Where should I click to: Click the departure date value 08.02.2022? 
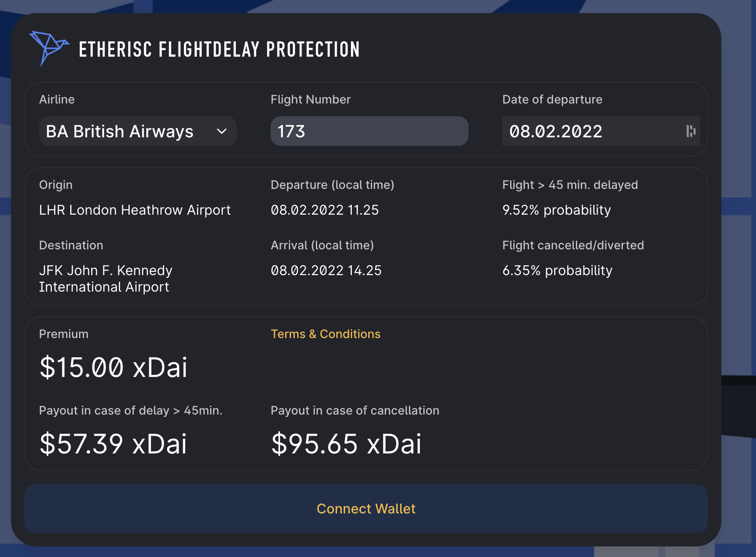556,131
